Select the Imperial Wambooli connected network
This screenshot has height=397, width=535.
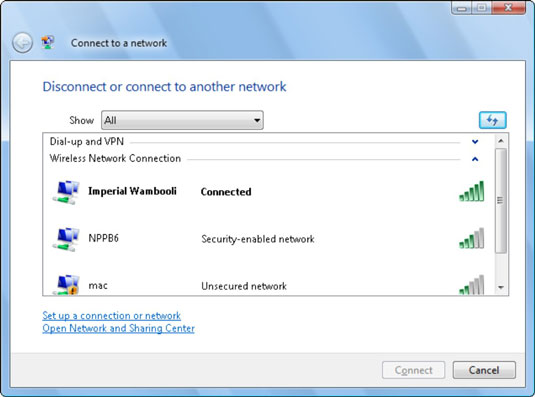[269, 192]
